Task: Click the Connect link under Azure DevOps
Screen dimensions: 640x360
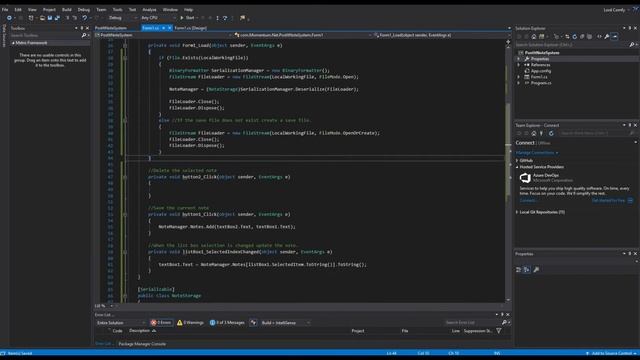Action: tap(527, 201)
